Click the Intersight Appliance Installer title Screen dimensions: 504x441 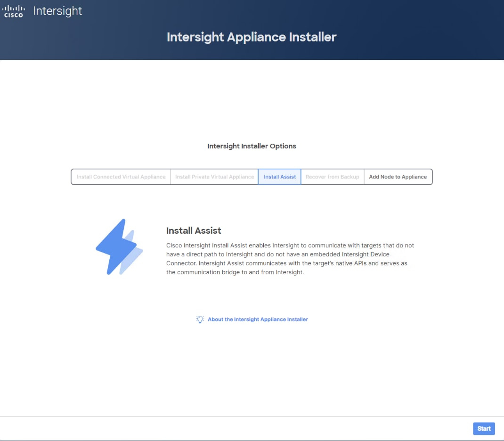point(252,37)
